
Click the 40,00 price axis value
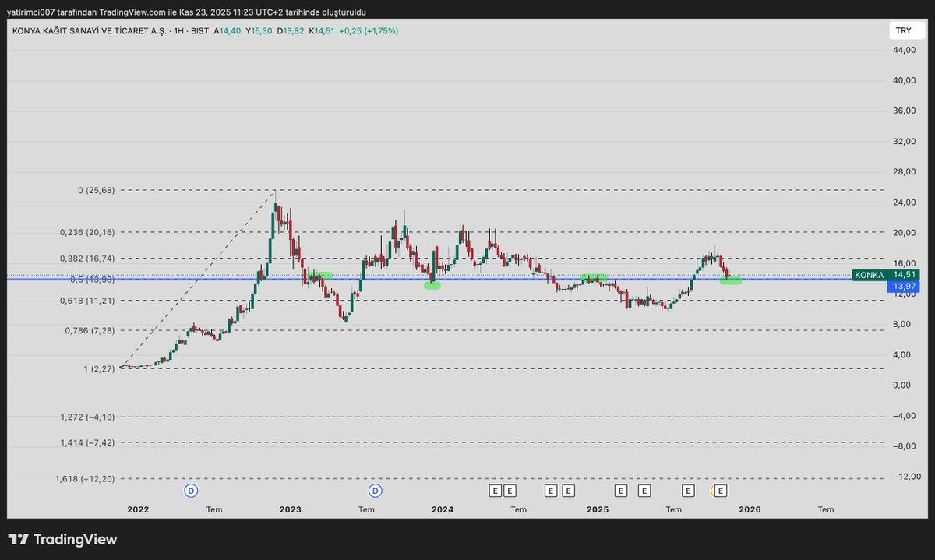click(904, 80)
